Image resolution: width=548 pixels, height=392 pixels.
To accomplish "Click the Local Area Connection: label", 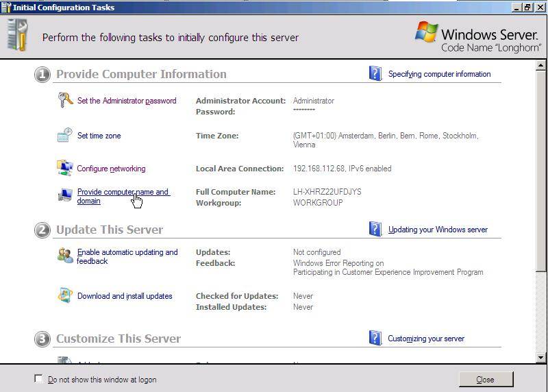I will tap(239, 169).
